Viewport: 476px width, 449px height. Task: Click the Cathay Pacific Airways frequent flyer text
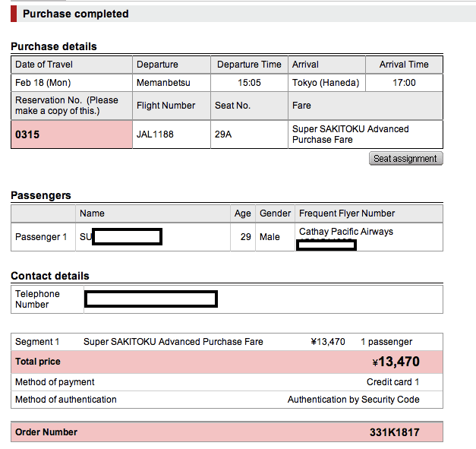[x=346, y=232]
